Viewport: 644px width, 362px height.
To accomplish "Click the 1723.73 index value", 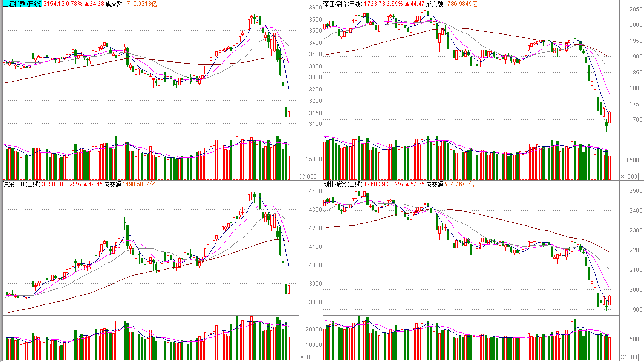I will [374, 4].
